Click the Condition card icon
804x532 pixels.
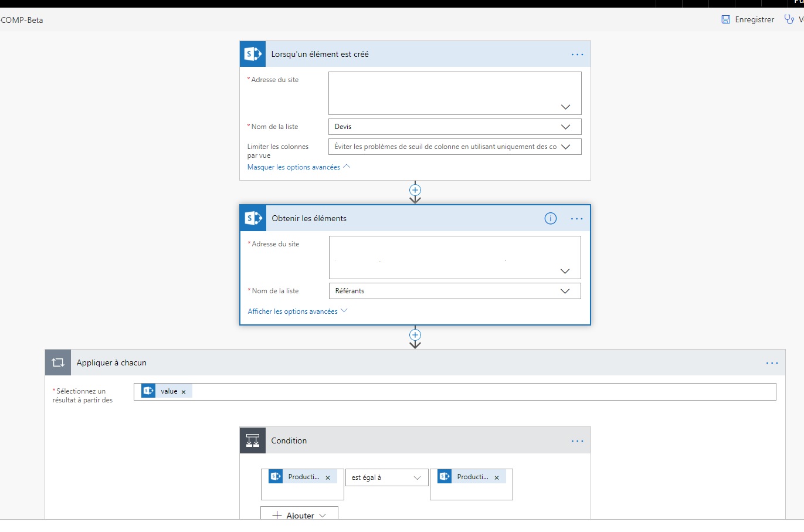click(253, 440)
